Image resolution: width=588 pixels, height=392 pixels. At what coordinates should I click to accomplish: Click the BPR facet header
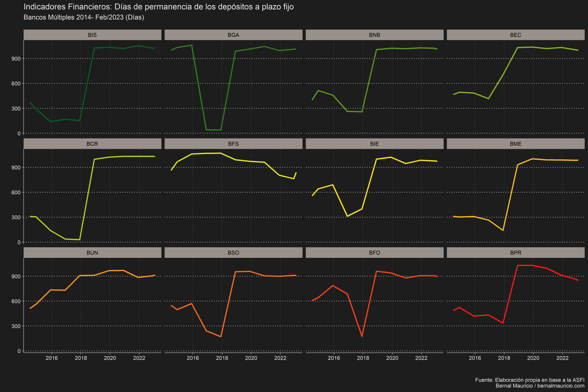516,253
